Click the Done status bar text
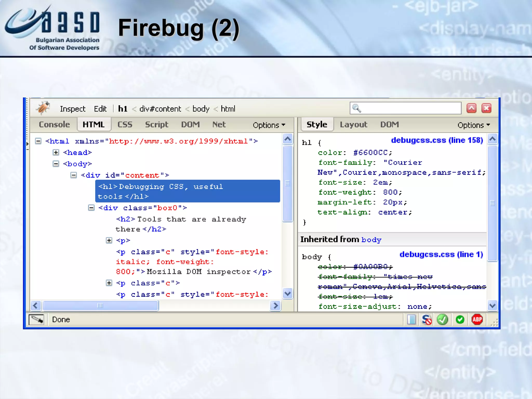The width and height of the screenshot is (532, 399). tap(61, 320)
